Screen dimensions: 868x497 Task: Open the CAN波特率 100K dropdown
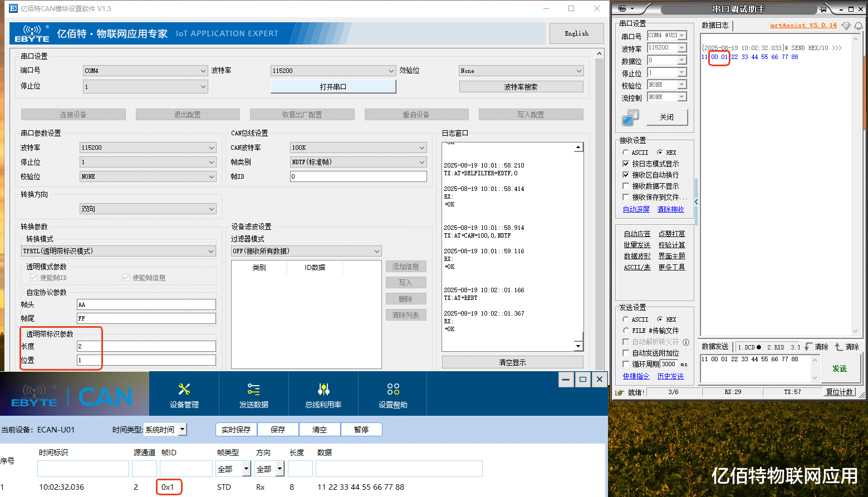tap(359, 147)
